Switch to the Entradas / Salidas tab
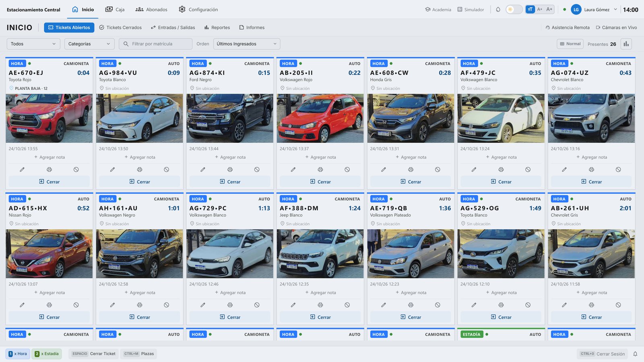This screenshot has width=644, height=362. click(173, 28)
